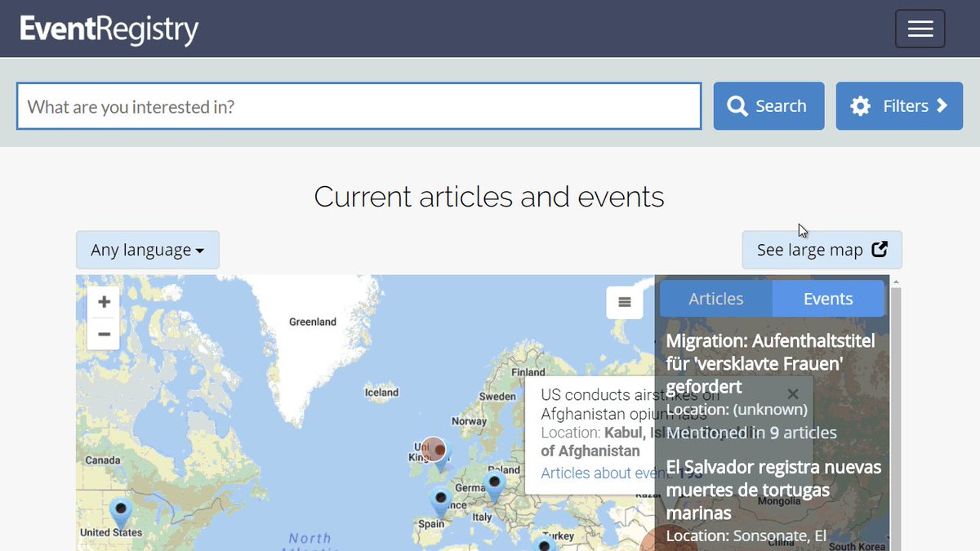Select the map pin over Spain
This screenshot has height=551, width=980.
(441, 501)
